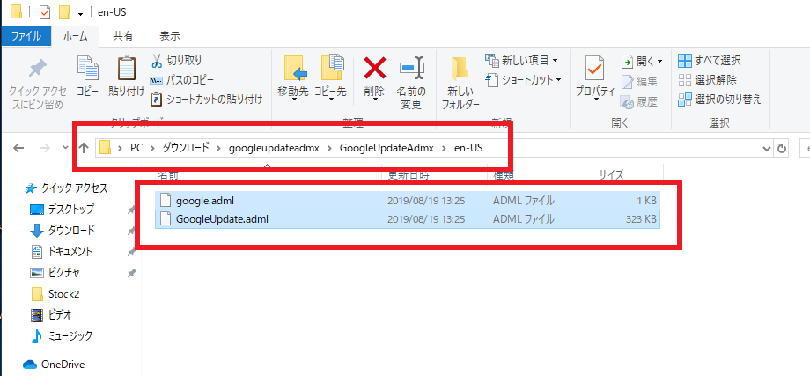Switch to the ホーム ribbon tab
810x376 pixels.
coord(74,37)
